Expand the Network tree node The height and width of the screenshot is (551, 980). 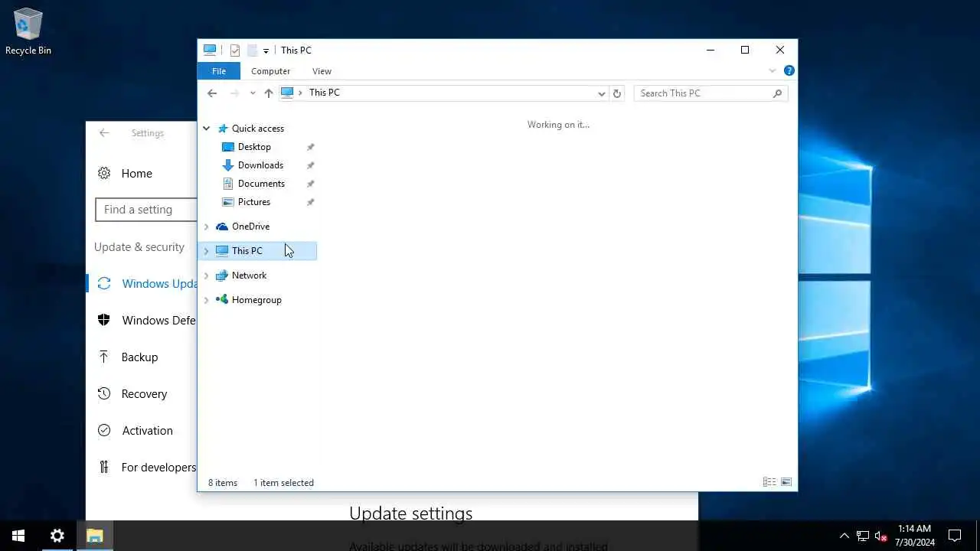pos(206,275)
